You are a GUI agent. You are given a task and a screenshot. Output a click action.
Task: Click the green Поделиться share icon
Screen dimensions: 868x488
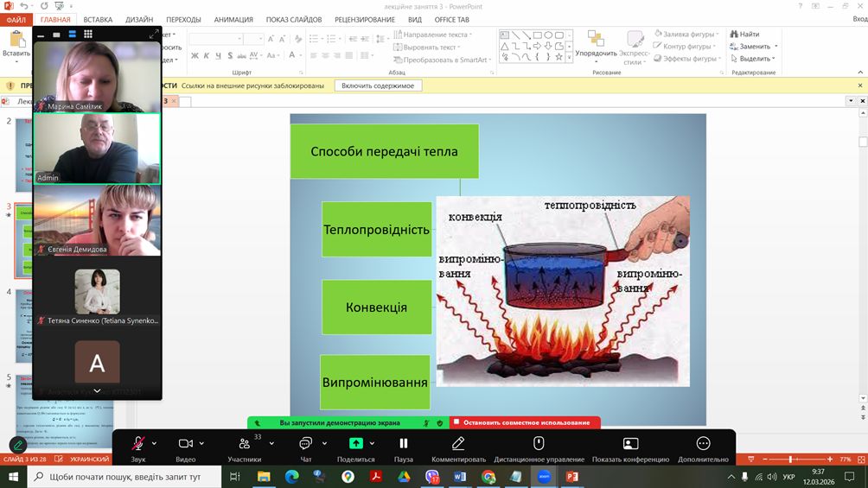coord(355,443)
